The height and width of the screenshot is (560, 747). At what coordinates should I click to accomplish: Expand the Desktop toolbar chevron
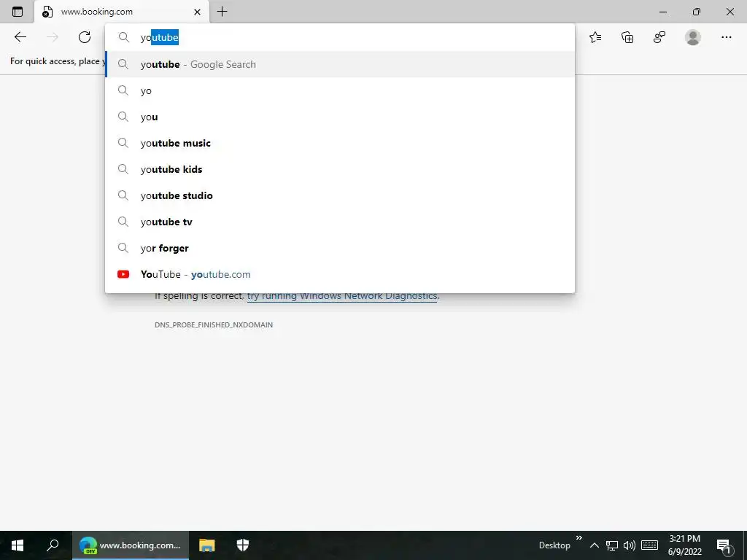pos(578,537)
